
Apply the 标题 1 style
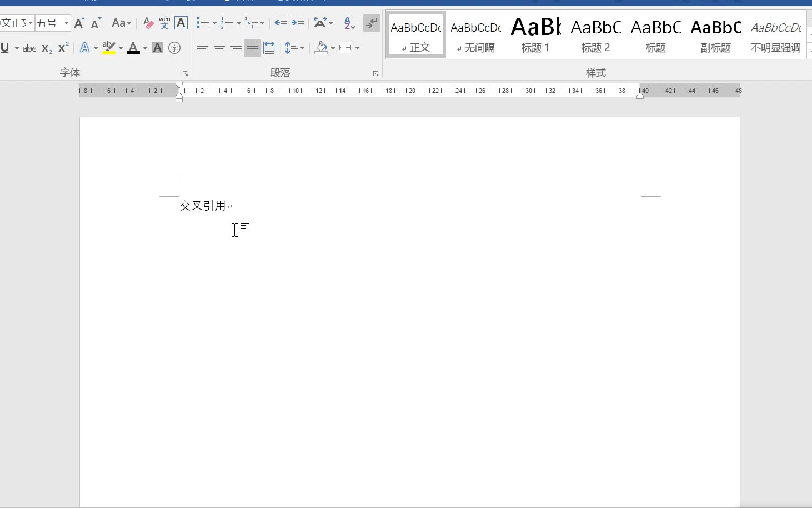(535, 34)
